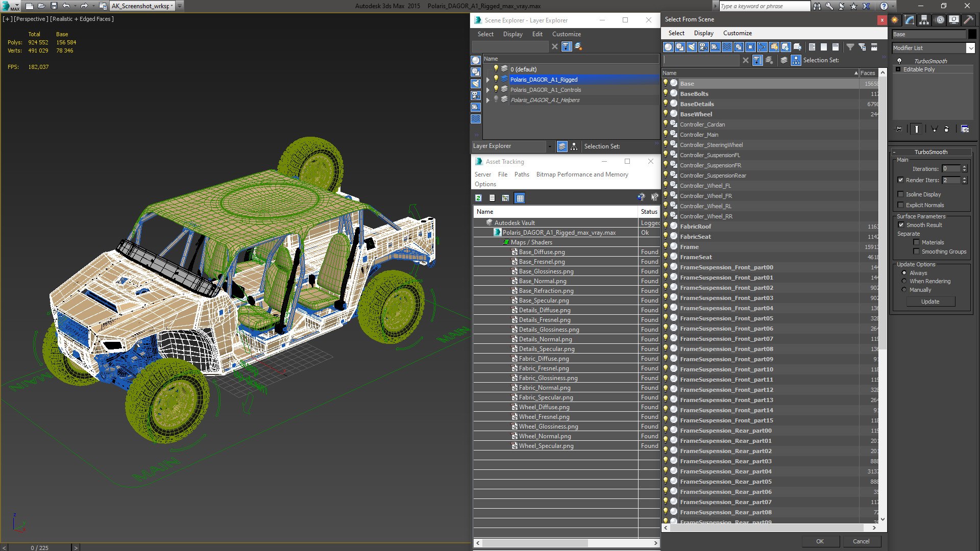The image size is (980, 551).
Task: Uncheck the Render Iters checkbox
Action: pos(901,180)
